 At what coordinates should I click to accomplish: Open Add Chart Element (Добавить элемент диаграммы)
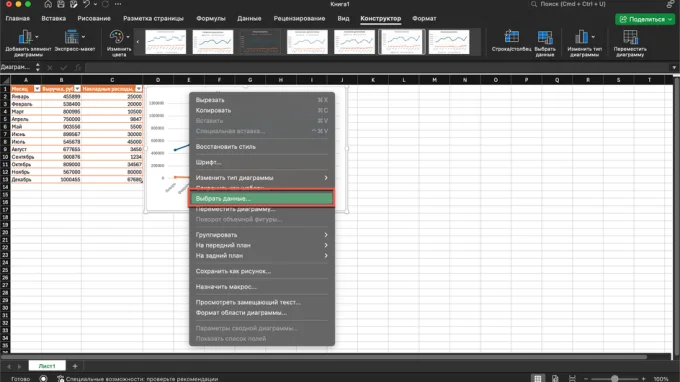point(28,43)
